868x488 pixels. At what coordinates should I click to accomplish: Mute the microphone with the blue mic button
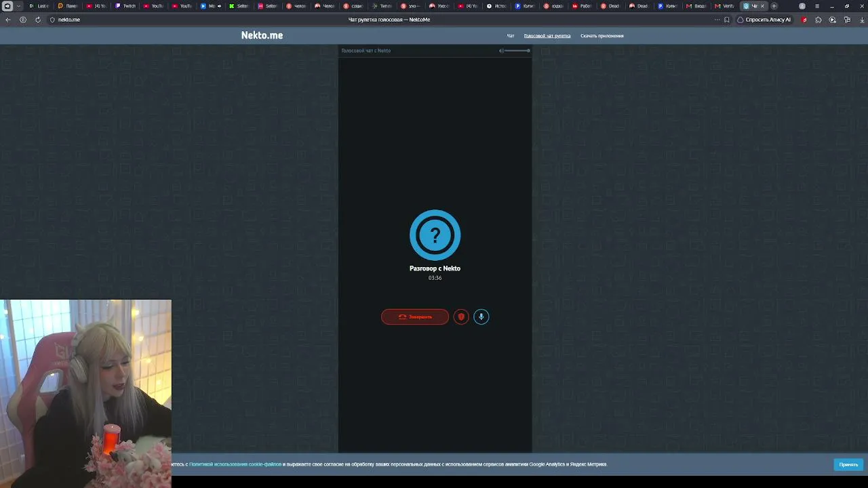481,317
